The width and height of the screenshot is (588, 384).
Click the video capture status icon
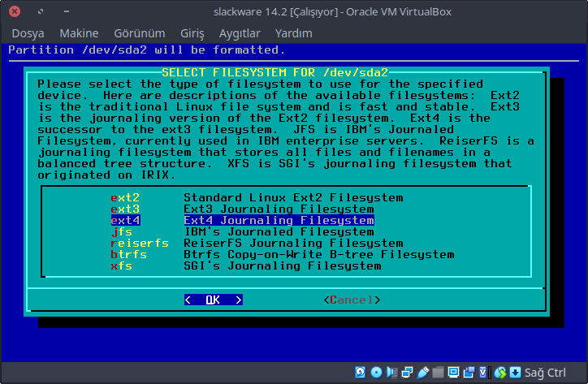tap(469, 373)
